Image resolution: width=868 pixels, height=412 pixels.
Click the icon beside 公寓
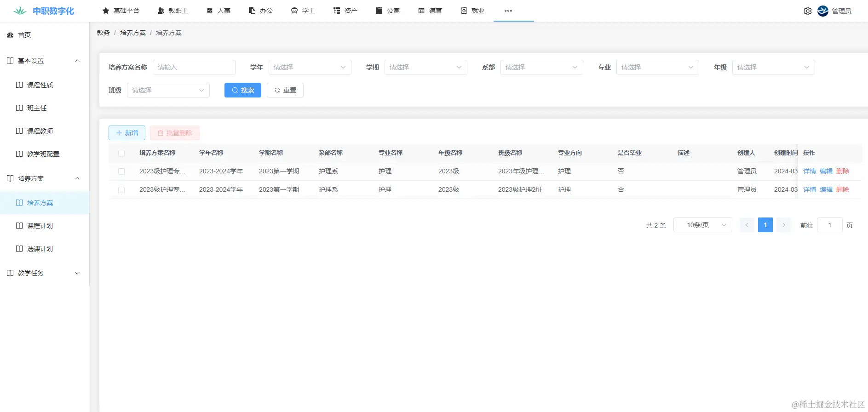(x=379, y=11)
